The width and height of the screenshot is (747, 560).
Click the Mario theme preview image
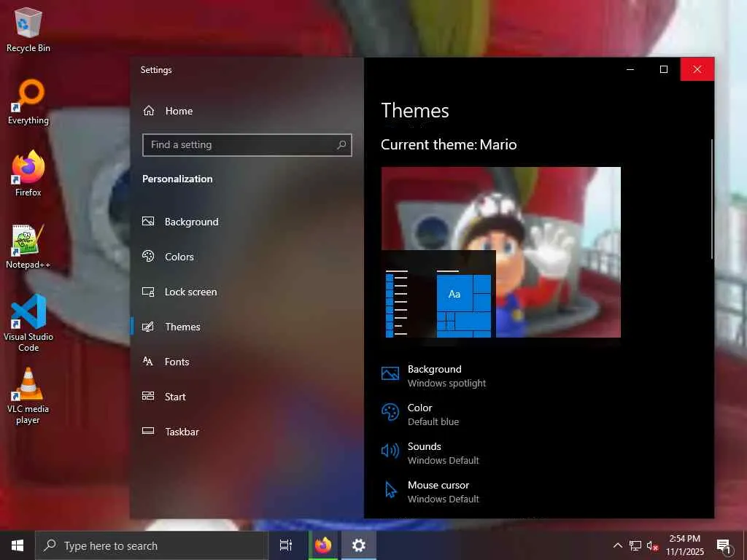tap(500, 252)
